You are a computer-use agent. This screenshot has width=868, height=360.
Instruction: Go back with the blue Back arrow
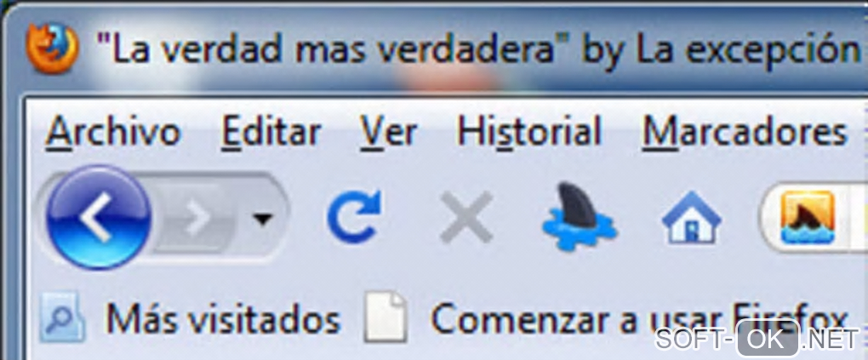click(x=99, y=218)
